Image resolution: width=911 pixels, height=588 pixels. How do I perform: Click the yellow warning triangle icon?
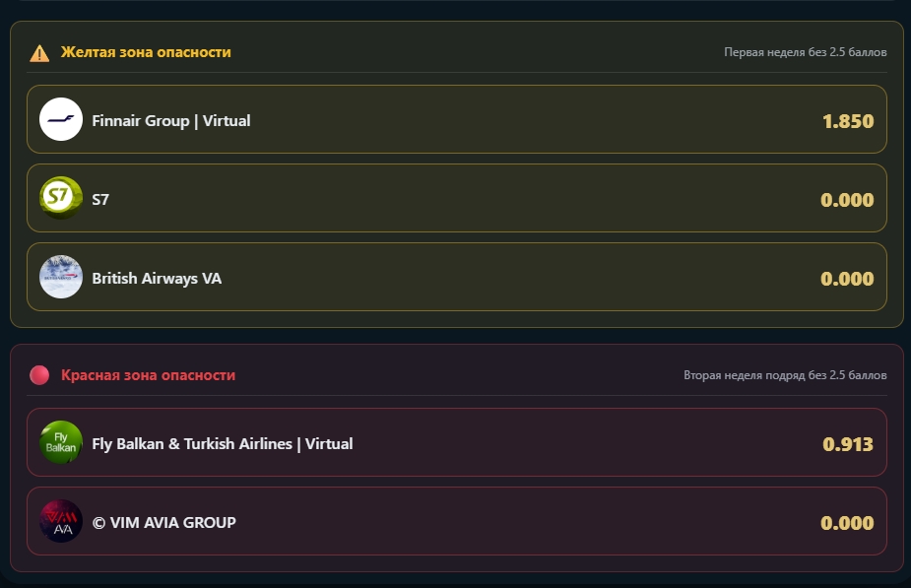[x=39, y=53]
